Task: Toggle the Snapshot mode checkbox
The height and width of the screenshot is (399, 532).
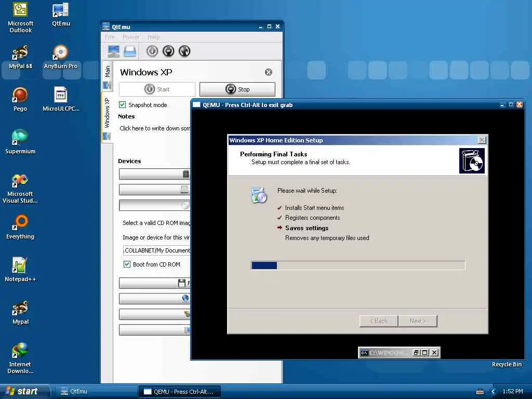Action: click(x=123, y=105)
